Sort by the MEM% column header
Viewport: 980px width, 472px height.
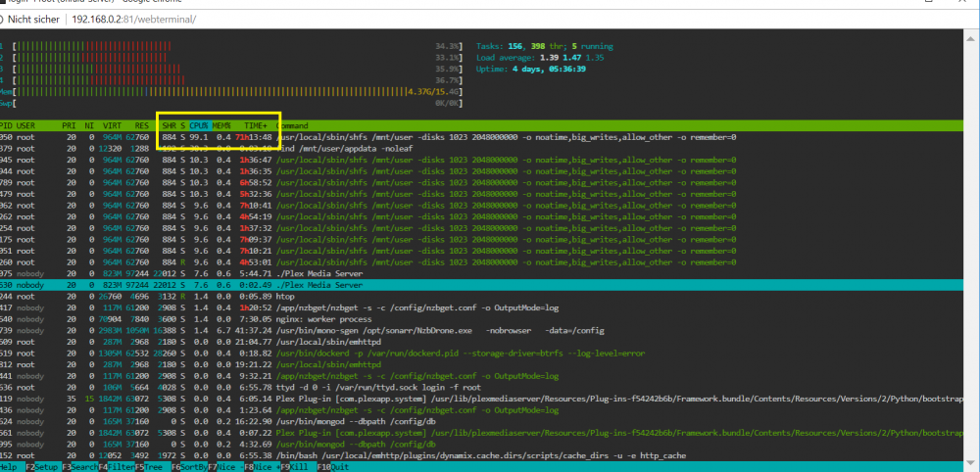(x=221, y=125)
